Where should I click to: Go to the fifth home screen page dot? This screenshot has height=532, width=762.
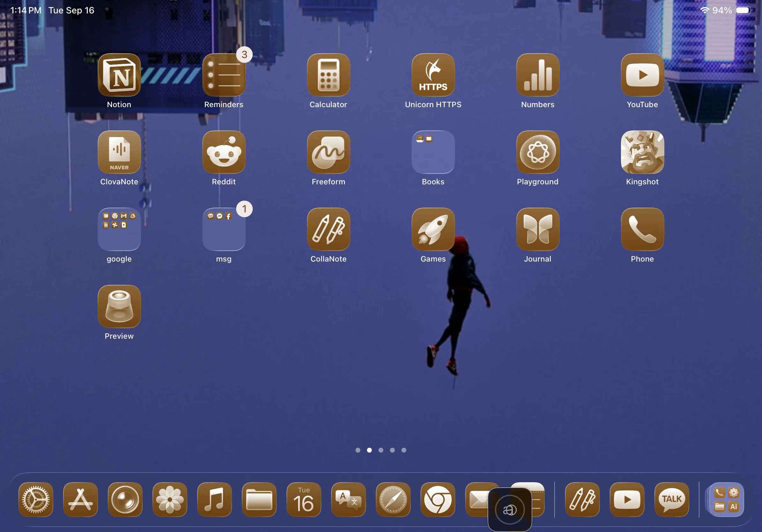click(x=404, y=450)
